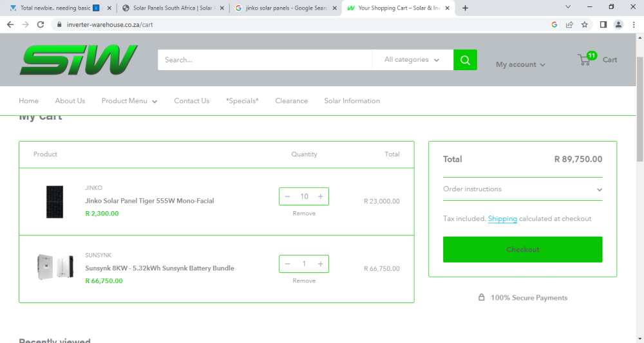The height and width of the screenshot is (343, 644).
Task: Go back with browser back arrow
Action: 10,24
